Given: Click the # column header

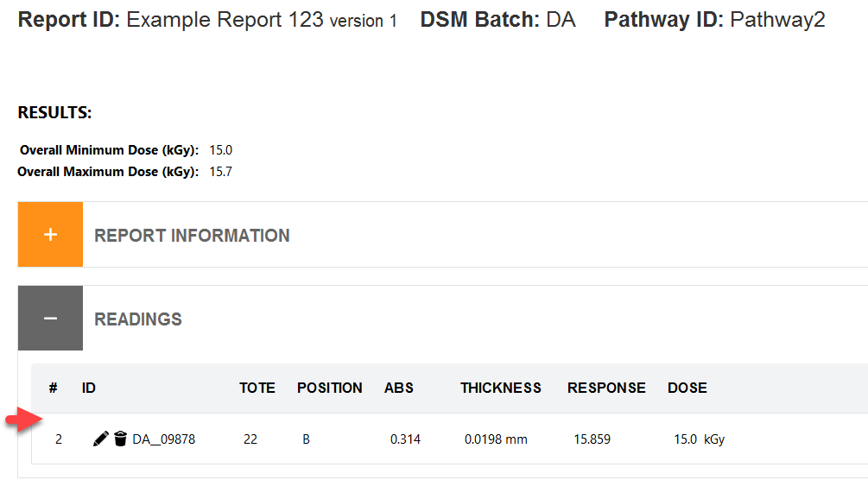Looking at the screenshot, I should pyautogui.click(x=54, y=388).
